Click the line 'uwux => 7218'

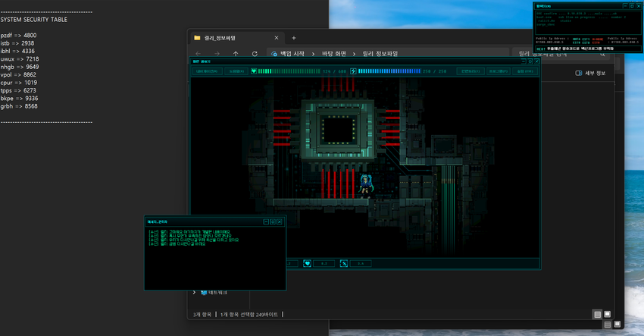(x=20, y=59)
